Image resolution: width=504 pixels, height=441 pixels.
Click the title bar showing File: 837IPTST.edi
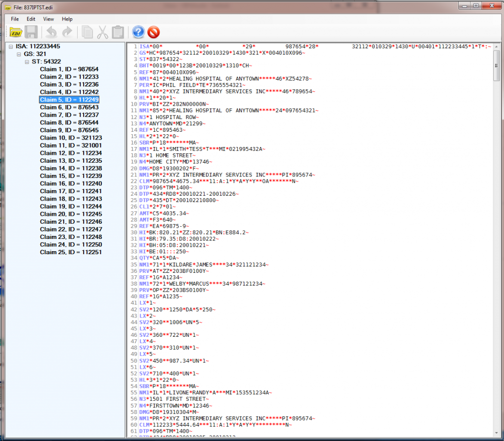[34, 7]
